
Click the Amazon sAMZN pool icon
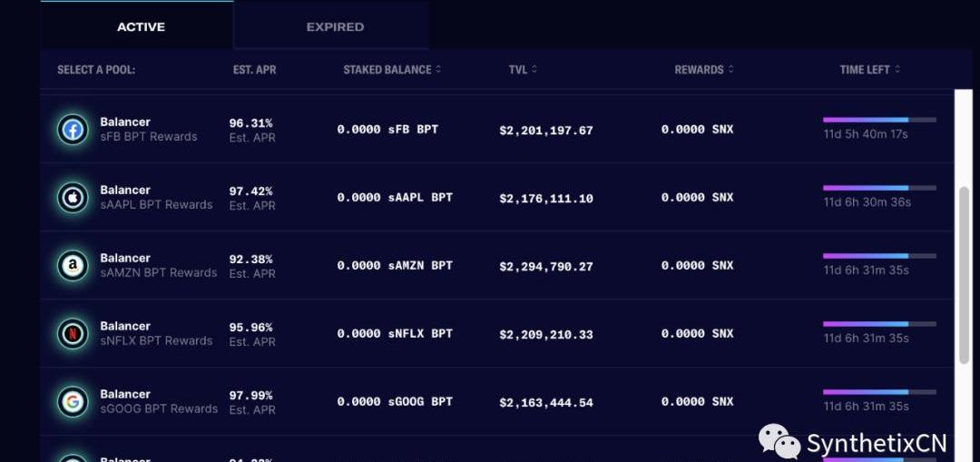tap(73, 266)
